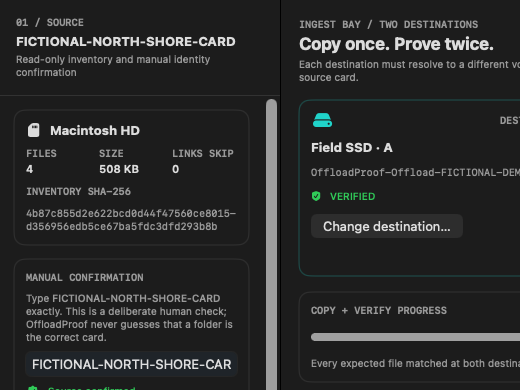
Task: Click the OffloadProof-Offload-FICTIONAL destination path
Action: pyautogui.click(x=415, y=173)
